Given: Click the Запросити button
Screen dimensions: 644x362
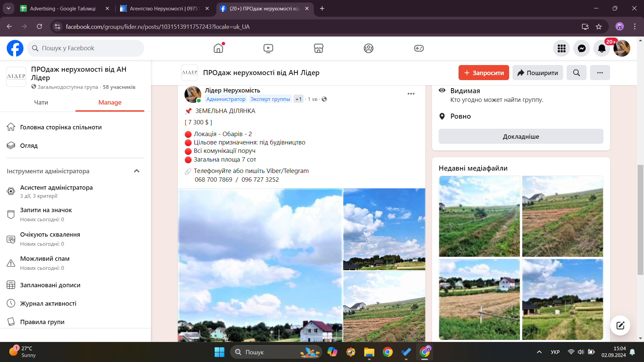Looking at the screenshot, I should point(483,73).
